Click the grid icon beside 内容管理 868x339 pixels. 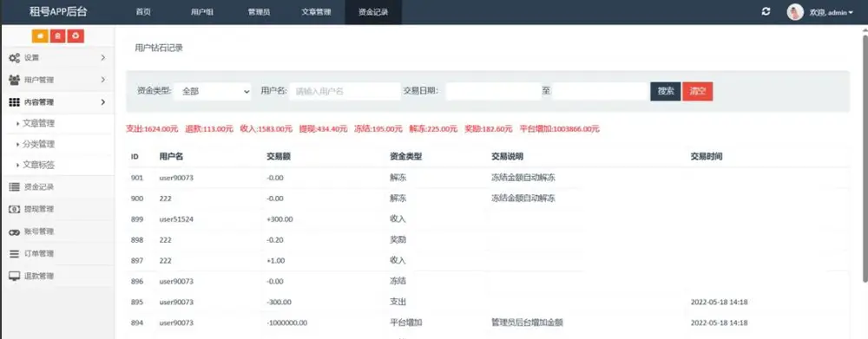click(15, 102)
